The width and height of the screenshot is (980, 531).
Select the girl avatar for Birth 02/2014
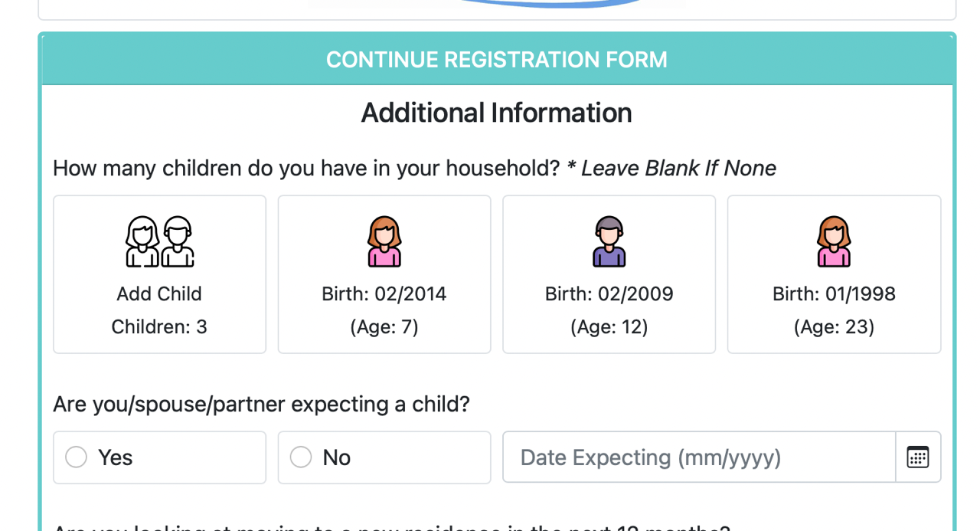click(384, 241)
